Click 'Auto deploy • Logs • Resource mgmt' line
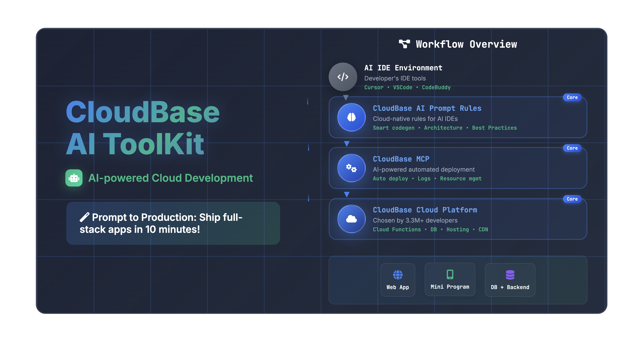 [x=427, y=179]
